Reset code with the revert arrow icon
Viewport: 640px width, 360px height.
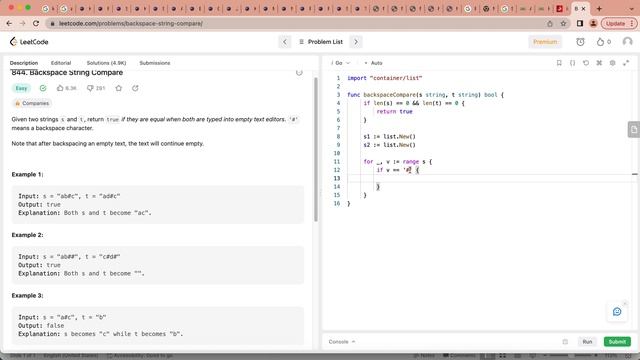pos(586,63)
